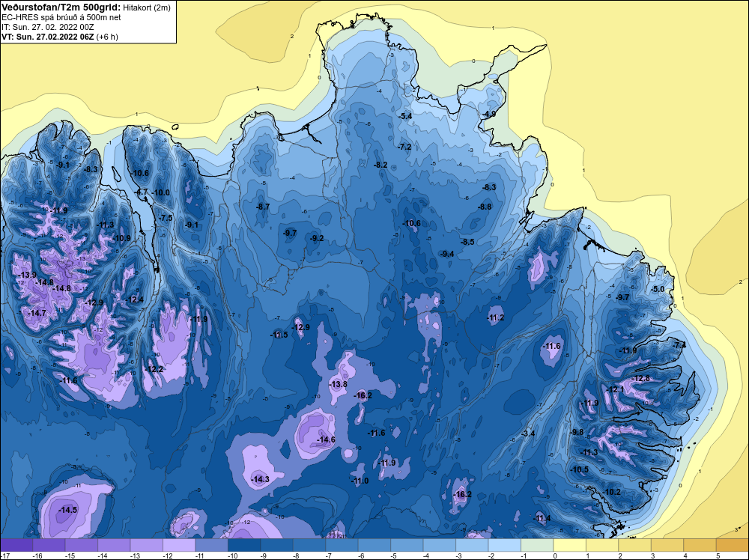Click the EC-HRES spá brúuð header line
Viewport: 749px width, 560px height.
pyautogui.click(x=61, y=17)
